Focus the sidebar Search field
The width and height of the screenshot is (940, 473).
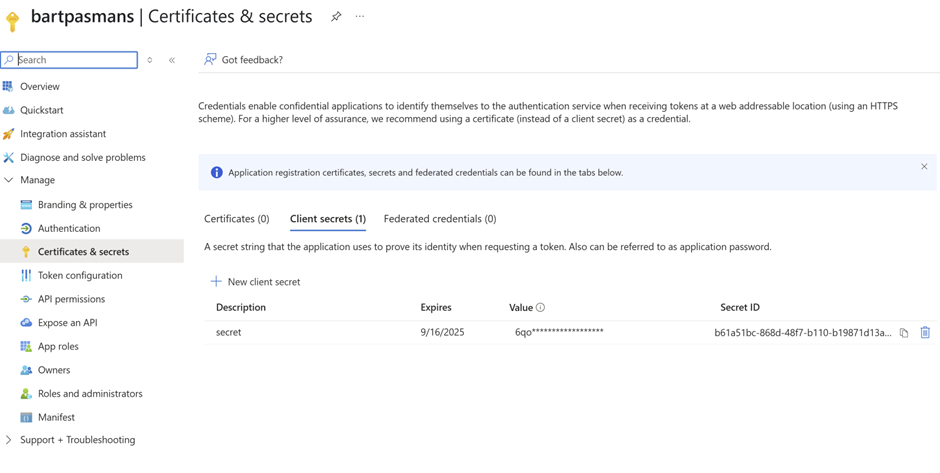point(70,60)
